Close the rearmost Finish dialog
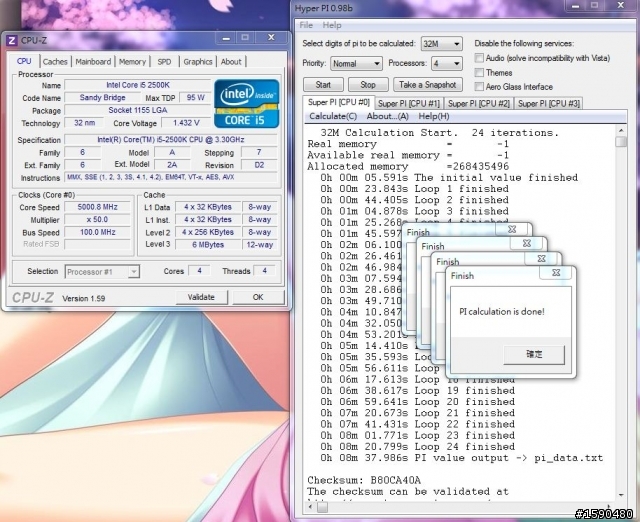 coord(512,229)
